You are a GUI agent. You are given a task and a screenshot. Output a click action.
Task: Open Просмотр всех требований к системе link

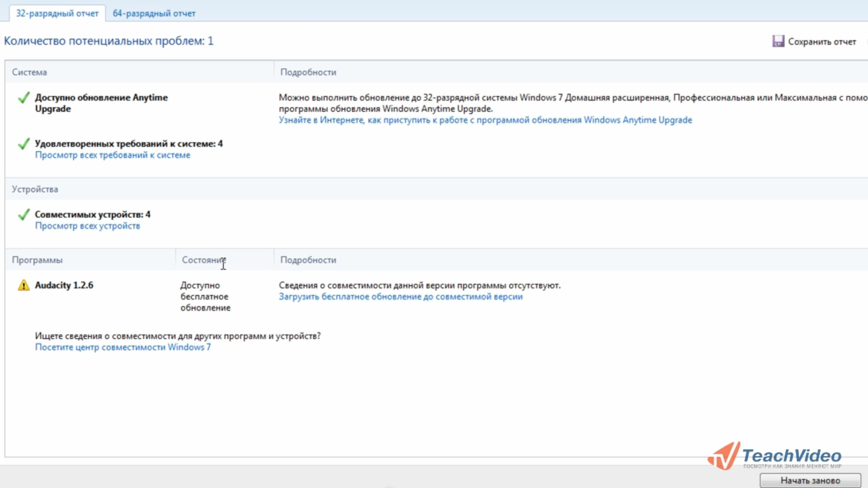coord(113,155)
